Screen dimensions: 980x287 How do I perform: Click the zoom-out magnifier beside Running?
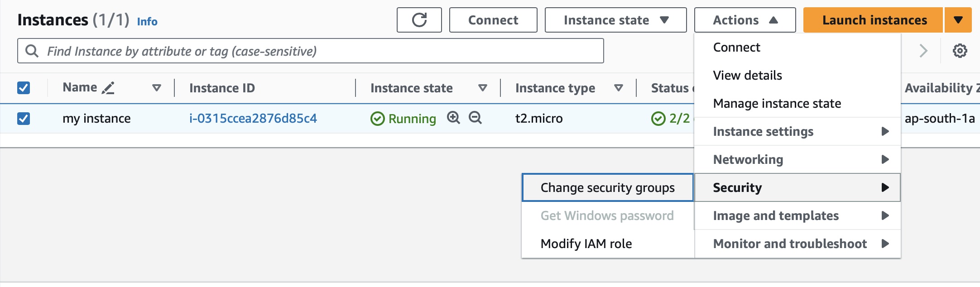coord(475,118)
